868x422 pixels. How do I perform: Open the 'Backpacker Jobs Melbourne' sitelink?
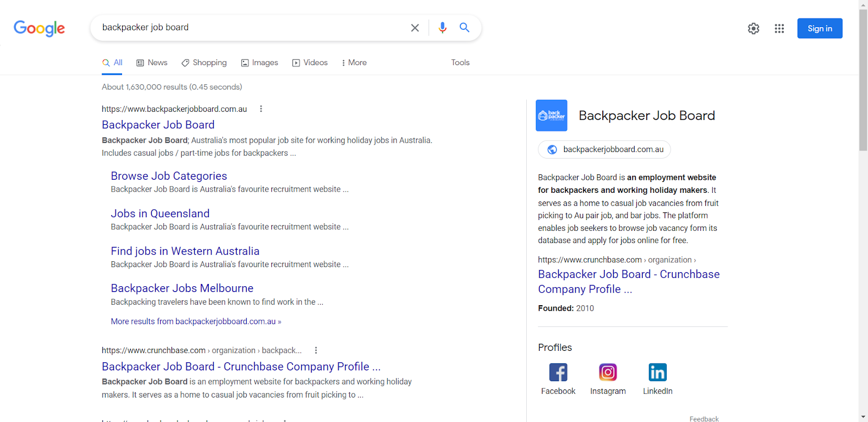182,288
